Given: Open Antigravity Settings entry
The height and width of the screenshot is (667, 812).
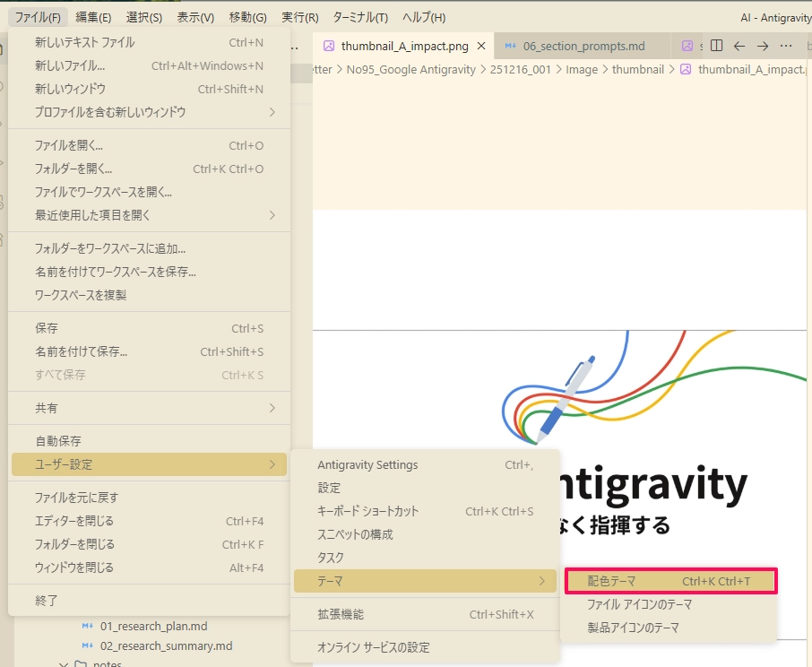Looking at the screenshot, I should [x=425, y=465].
